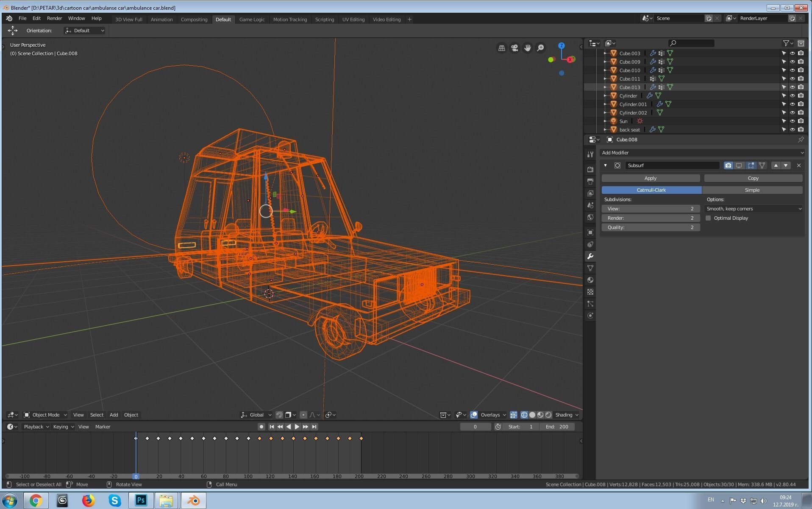Open the Orientation Default dropdown

tap(84, 31)
